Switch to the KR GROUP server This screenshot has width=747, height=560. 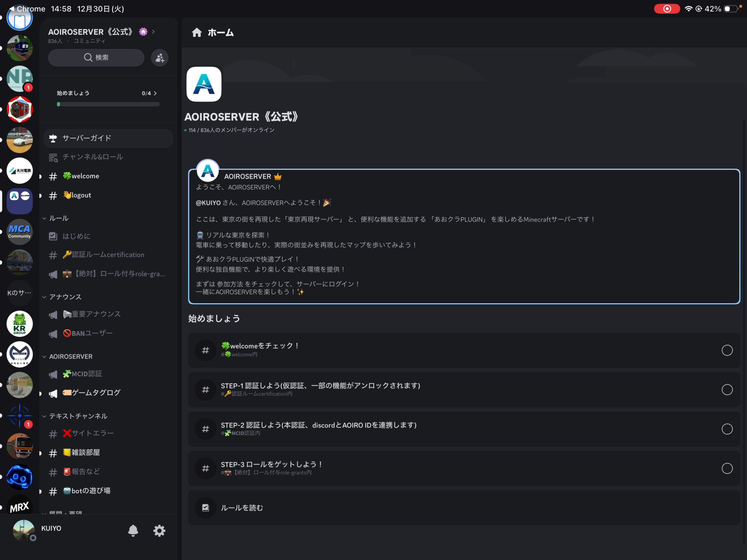click(x=19, y=324)
